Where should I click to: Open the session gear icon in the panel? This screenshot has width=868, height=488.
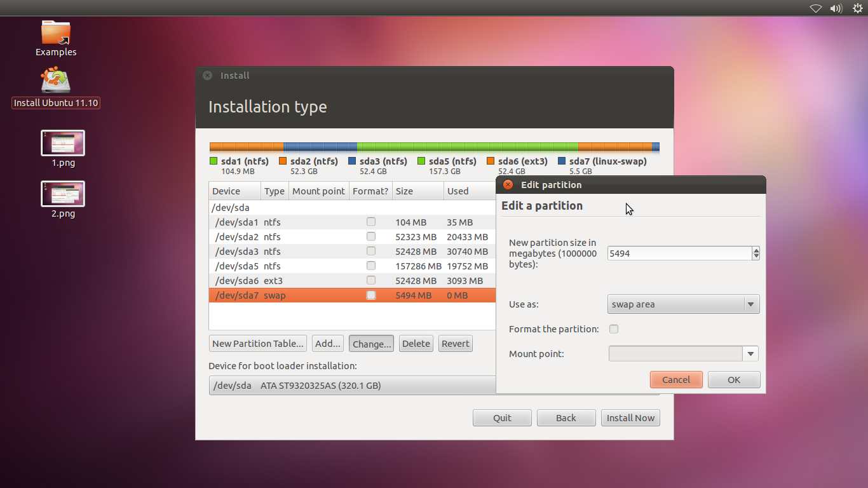tap(856, 8)
